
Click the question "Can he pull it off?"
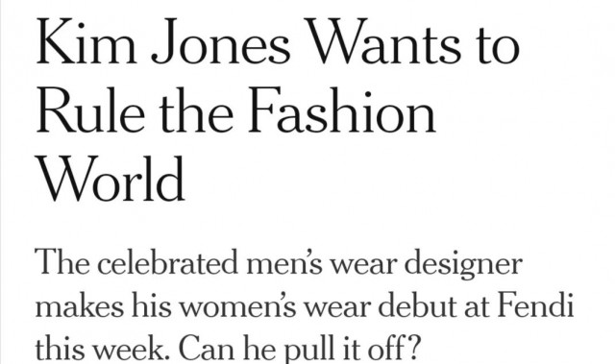[300, 348]
